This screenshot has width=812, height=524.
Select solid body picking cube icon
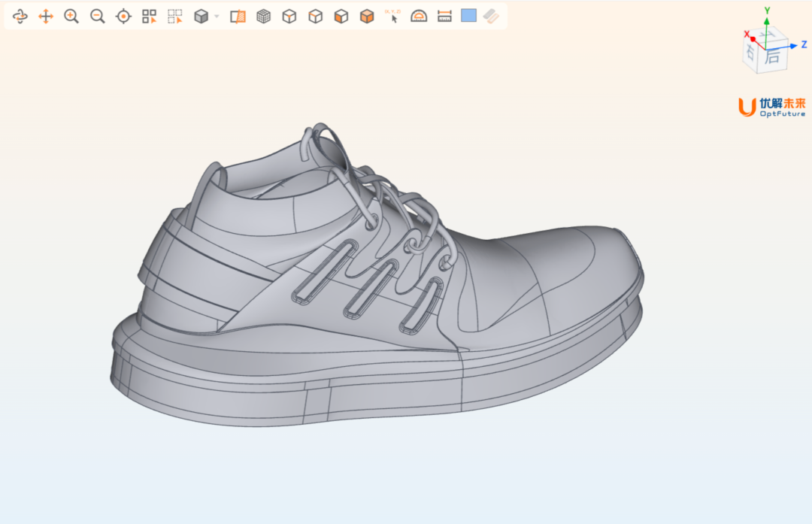(367, 17)
